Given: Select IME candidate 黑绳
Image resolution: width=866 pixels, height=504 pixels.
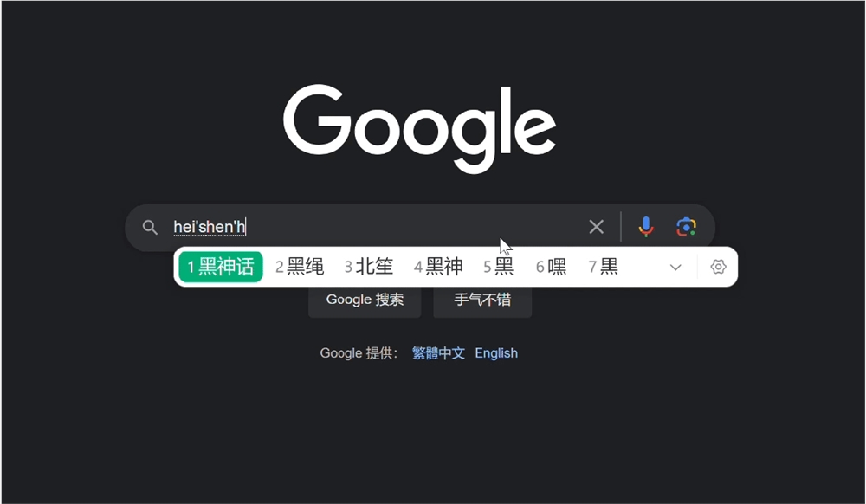Looking at the screenshot, I should click(301, 267).
